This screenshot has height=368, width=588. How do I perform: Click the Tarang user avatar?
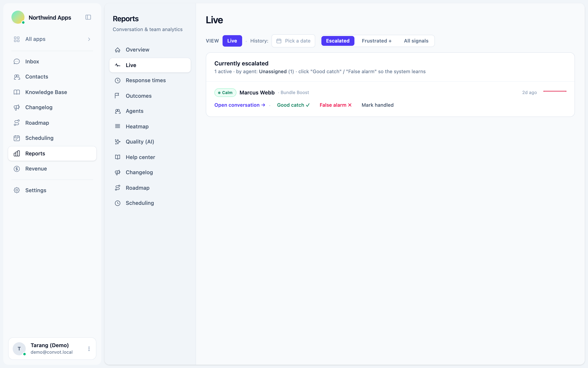(x=19, y=349)
